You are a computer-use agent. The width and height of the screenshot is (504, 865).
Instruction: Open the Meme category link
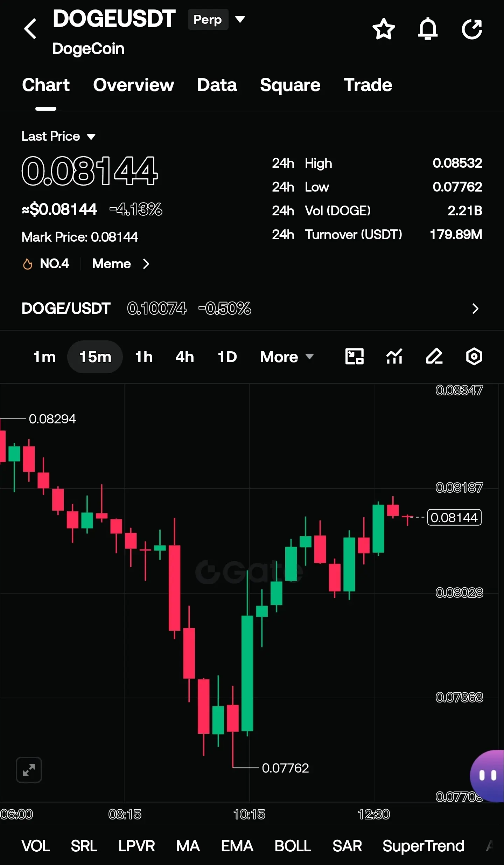click(111, 264)
